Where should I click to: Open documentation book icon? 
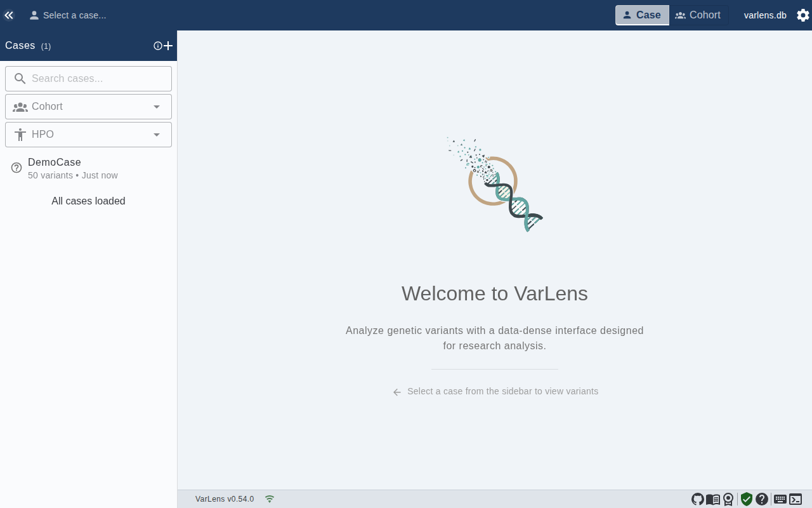tap(713, 499)
